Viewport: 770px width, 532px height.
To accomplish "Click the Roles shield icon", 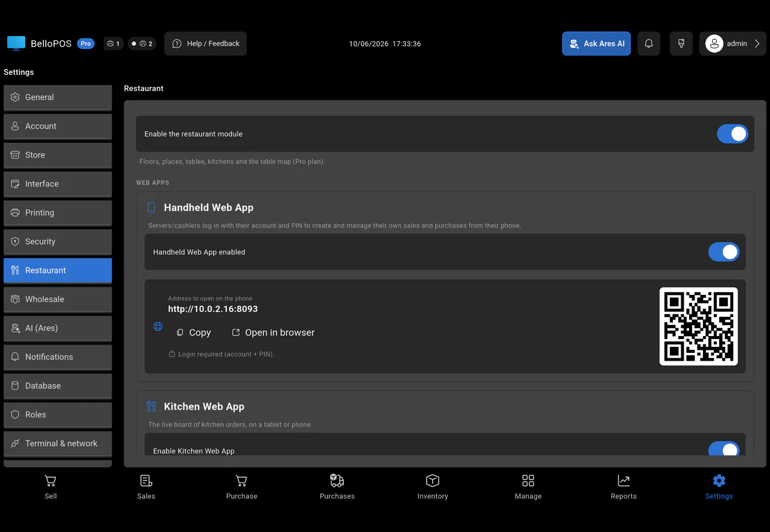I will [x=15, y=415].
